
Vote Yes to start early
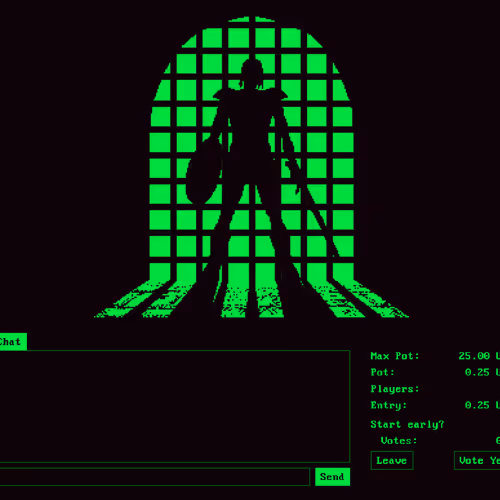coord(477,461)
